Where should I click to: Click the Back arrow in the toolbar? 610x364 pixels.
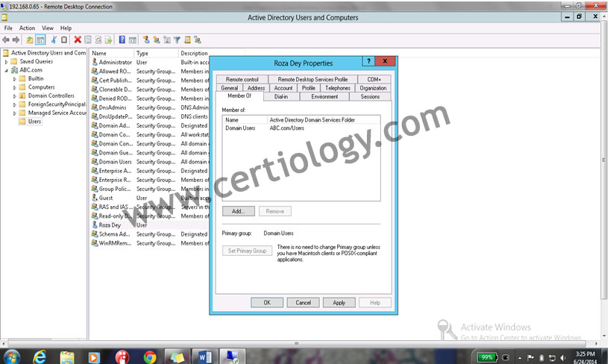[6, 40]
